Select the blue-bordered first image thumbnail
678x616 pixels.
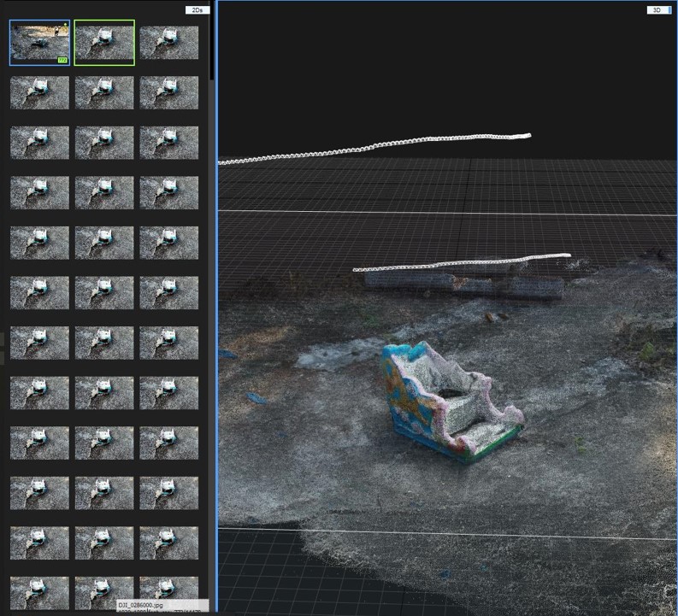38,42
